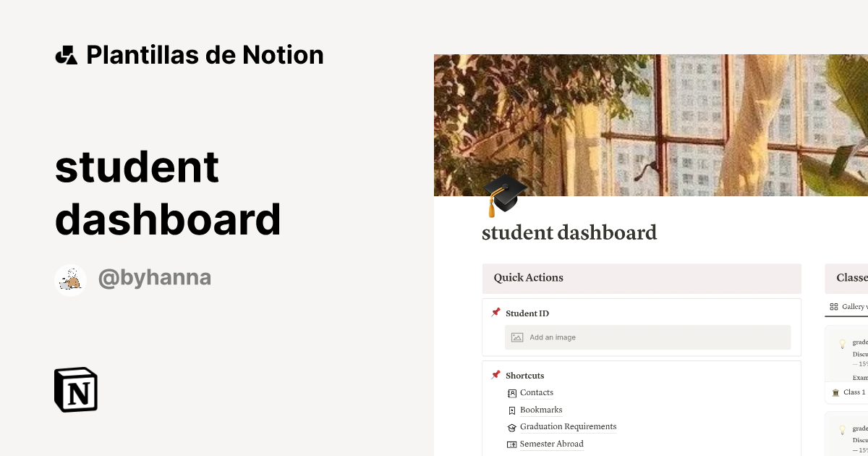Click the bookmark icon next to Bookmarks
Image resolution: width=868 pixels, height=456 pixels.
(512, 410)
